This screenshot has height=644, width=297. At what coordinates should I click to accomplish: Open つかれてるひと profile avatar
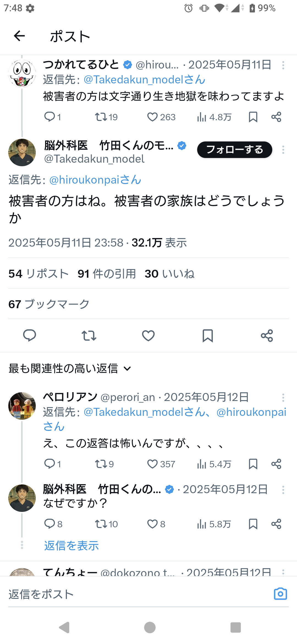pyautogui.click(x=22, y=73)
